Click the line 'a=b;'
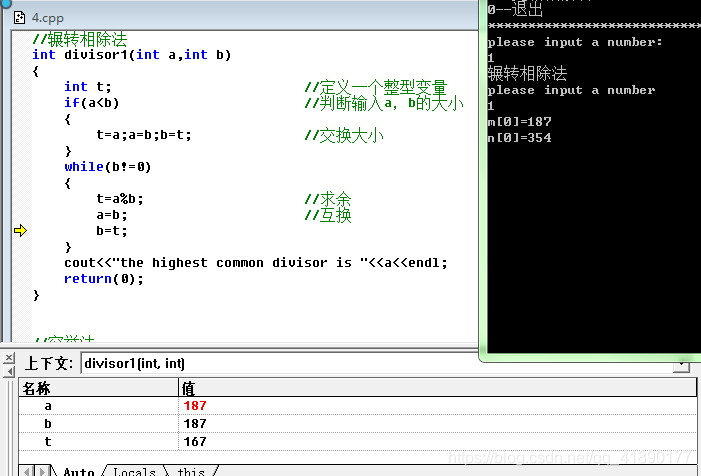This screenshot has height=476, width=701. (112, 215)
